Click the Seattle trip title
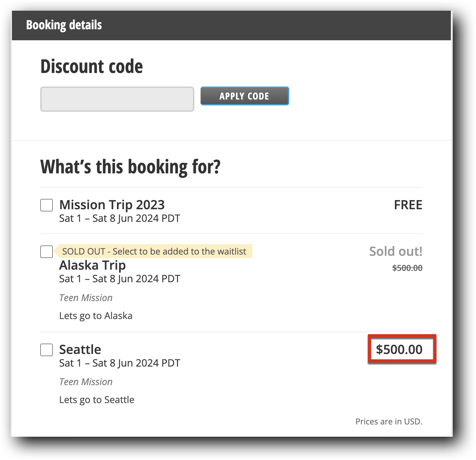The image size is (476, 460). [x=80, y=349]
